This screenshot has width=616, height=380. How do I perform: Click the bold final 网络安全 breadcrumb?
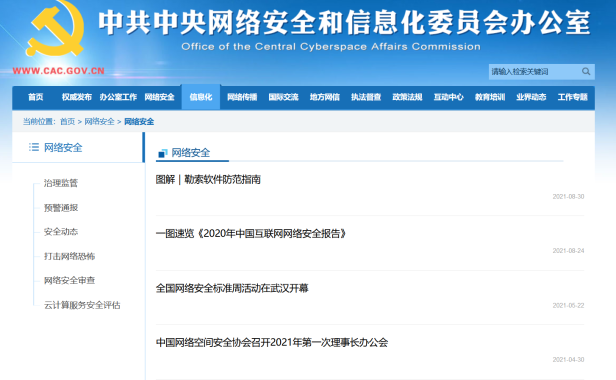point(139,122)
